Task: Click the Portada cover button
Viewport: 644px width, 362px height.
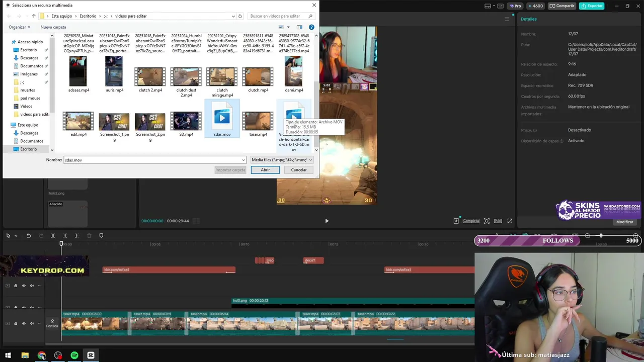Action: pos(52,323)
